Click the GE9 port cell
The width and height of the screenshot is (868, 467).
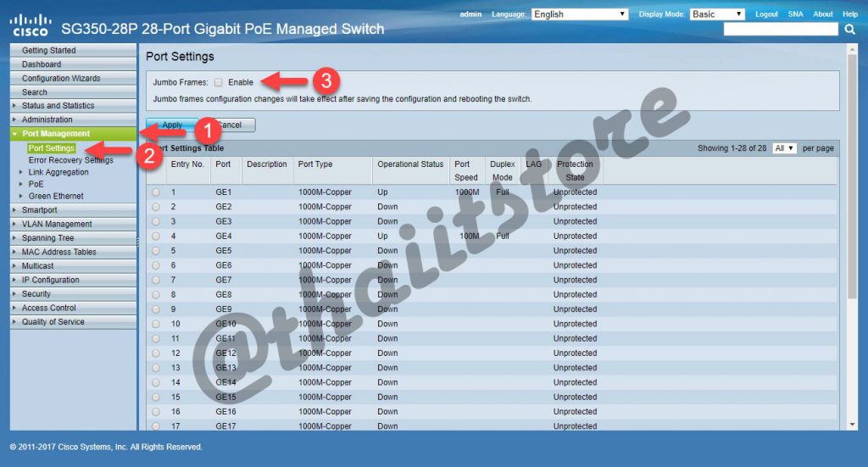[224, 309]
